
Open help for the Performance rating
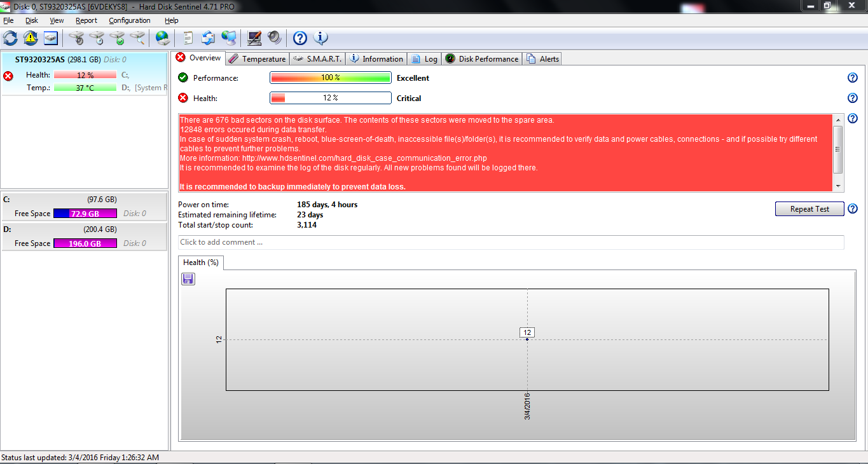coord(853,78)
